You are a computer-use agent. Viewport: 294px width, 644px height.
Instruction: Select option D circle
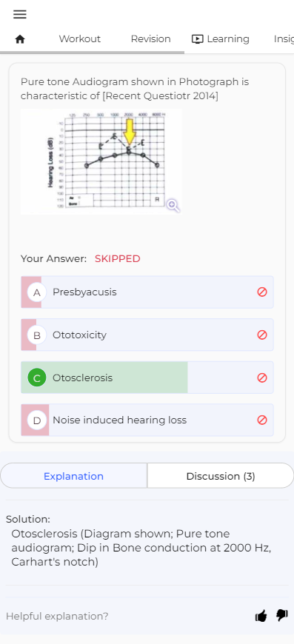point(37,420)
